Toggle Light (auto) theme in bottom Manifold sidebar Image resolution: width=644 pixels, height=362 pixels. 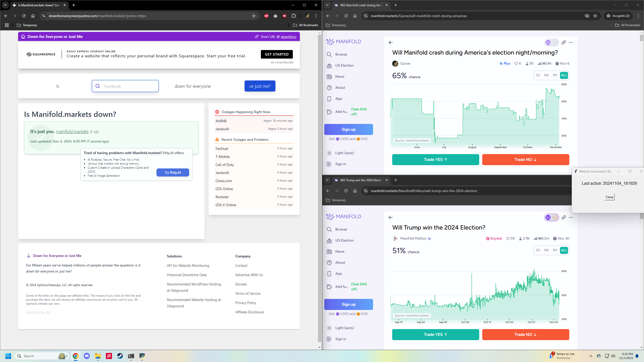pyautogui.click(x=340, y=328)
